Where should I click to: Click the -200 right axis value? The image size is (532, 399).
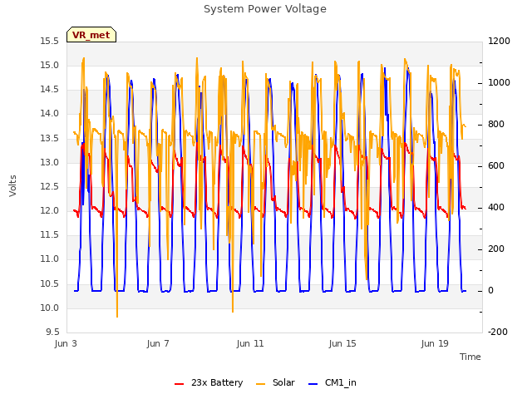coord(498,332)
